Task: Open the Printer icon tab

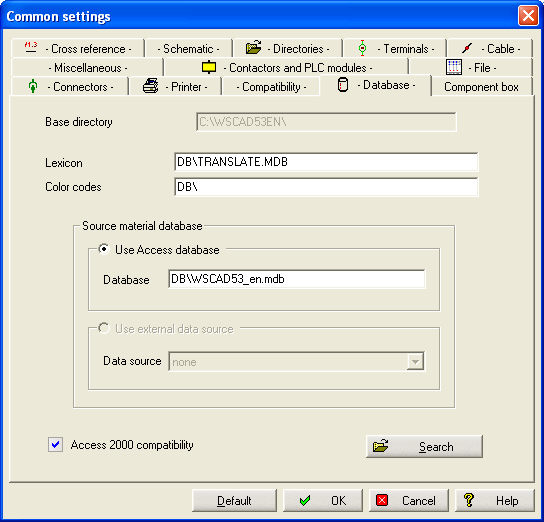Action: [x=151, y=86]
